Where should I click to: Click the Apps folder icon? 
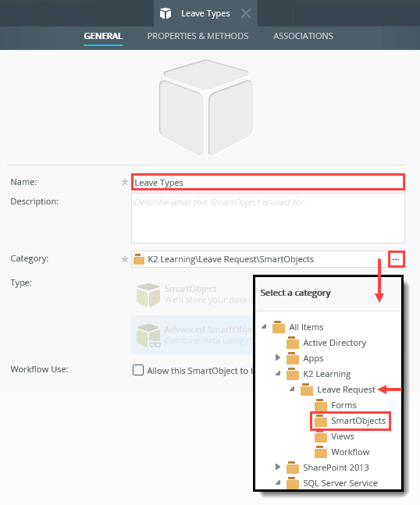[x=293, y=358]
